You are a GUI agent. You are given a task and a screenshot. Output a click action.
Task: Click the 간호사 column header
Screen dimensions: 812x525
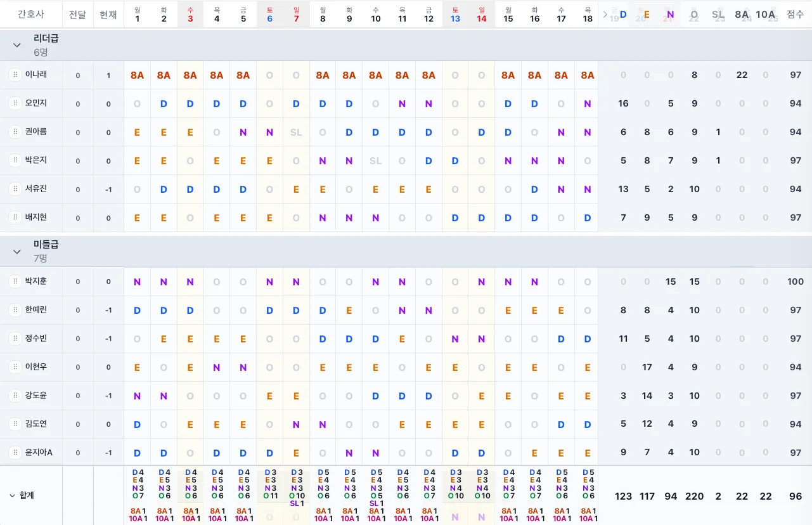pyautogui.click(x=30, y=14)
